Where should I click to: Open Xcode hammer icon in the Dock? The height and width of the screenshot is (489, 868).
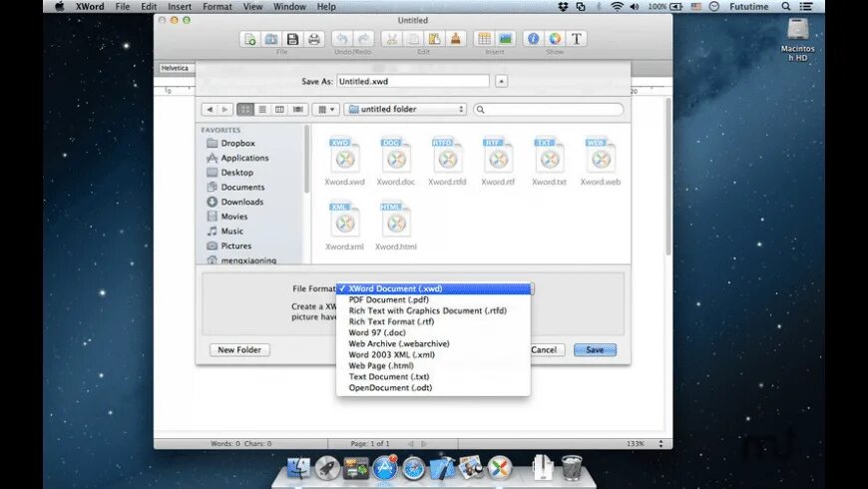[442, 468]
